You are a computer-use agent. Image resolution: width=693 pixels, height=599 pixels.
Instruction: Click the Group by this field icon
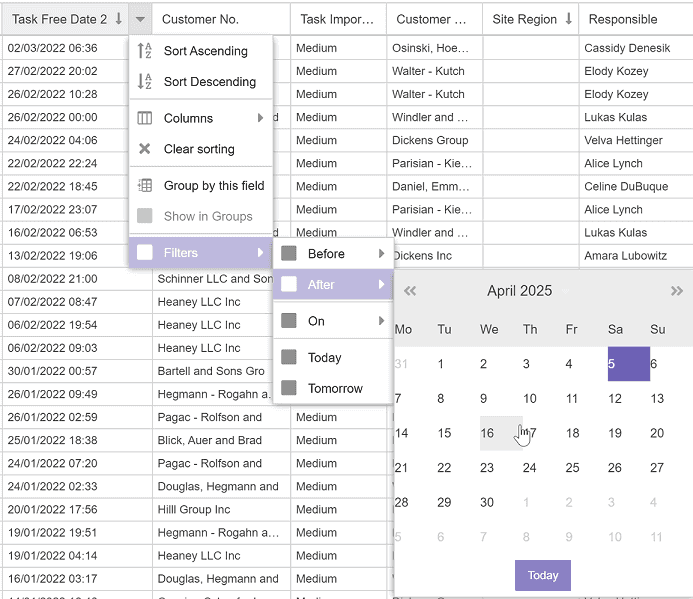tap(145, 185)
